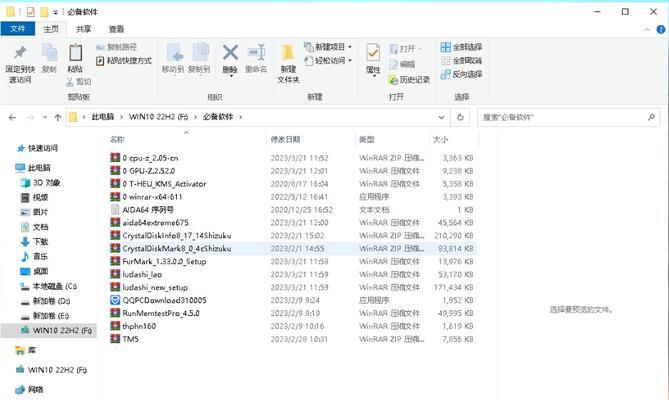This screenshot has height=400, width=669.
Task: Select 3D Objects in the navigation pane
Action: tap(41, 183)
